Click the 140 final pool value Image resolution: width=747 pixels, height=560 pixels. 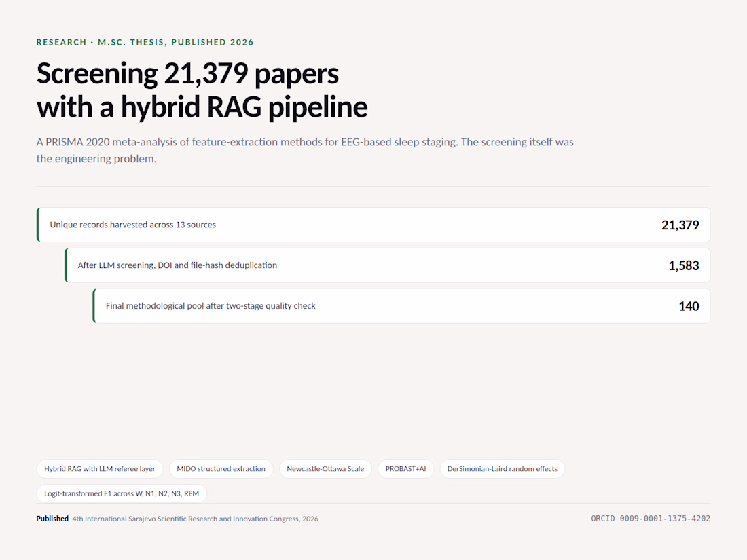689,305
